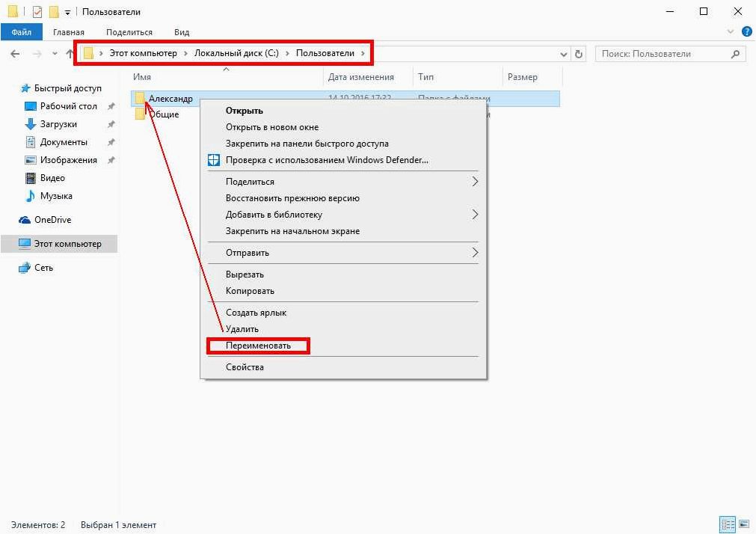
Task: Open Музыка in navigation pane
Action: pos(56,195)
